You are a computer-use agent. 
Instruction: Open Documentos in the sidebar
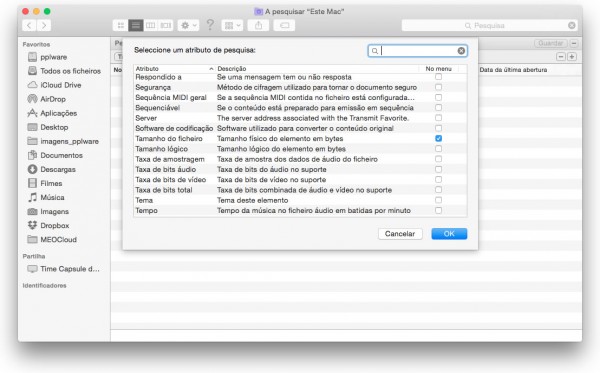pos(55,155)
